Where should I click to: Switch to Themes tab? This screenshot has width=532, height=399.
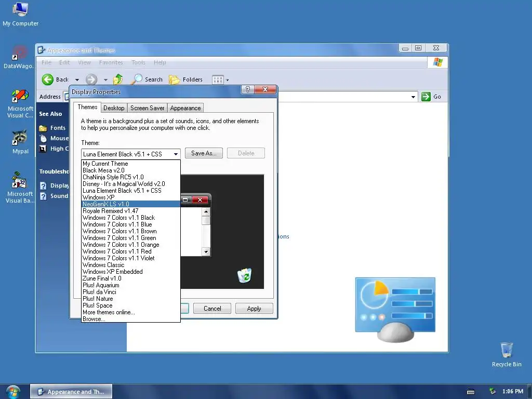(87, 107)
